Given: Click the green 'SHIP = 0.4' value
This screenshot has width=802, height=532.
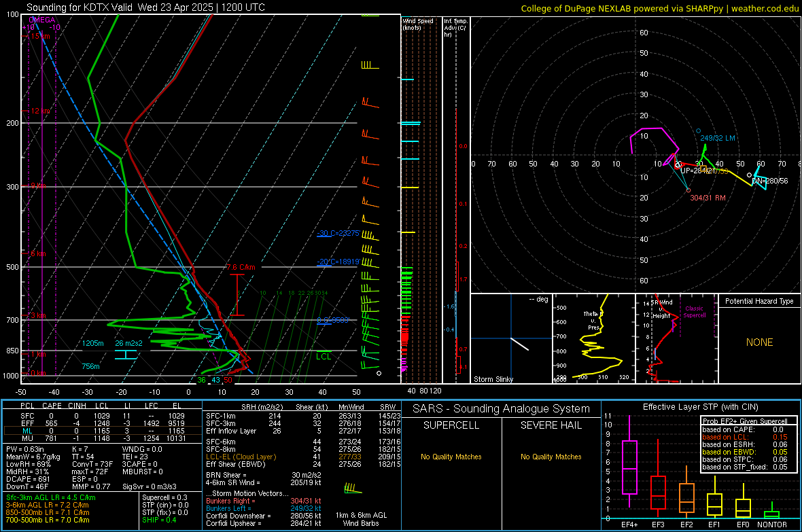Looking at the screenshot, I should click(159, 520).
